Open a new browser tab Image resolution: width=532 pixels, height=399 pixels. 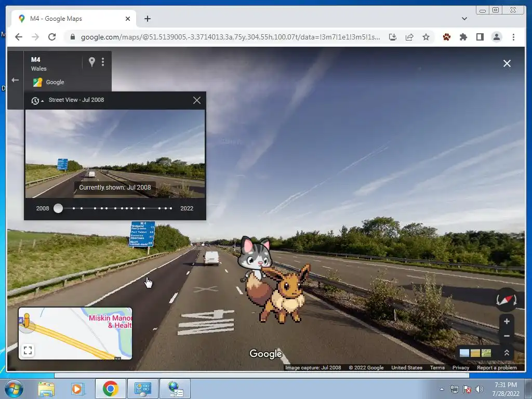point(147,19)
